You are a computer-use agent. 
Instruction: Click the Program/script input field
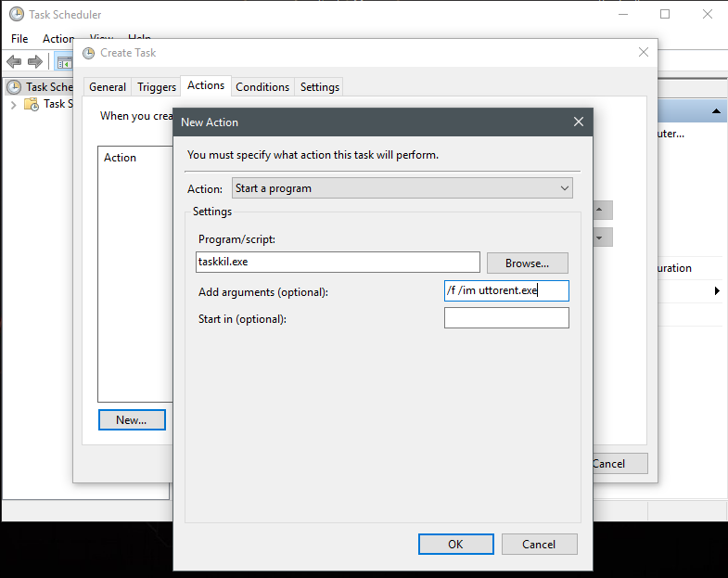(x=338, y=262)
